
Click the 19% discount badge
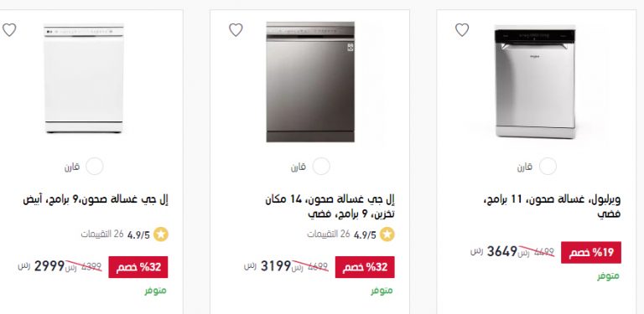(591, 253)
